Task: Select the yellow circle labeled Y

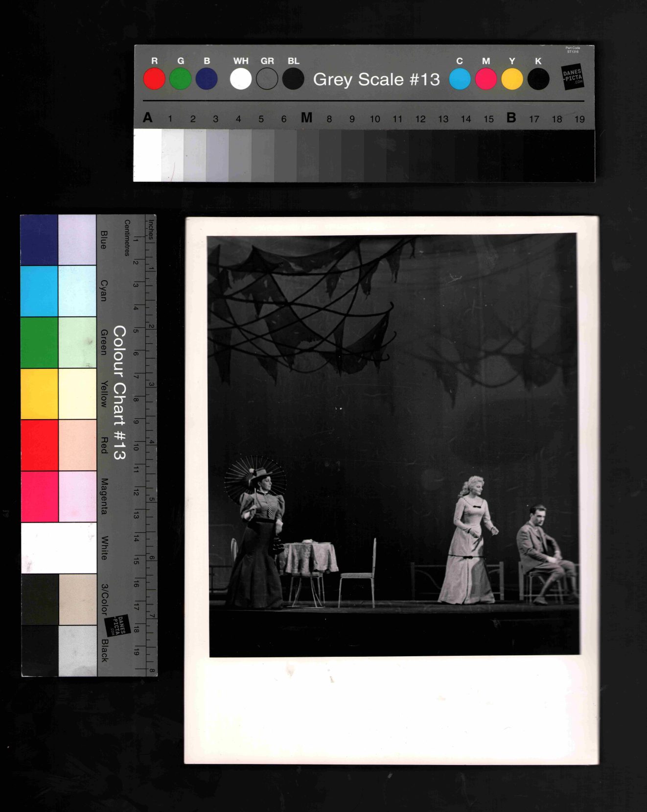Action: 512,79
